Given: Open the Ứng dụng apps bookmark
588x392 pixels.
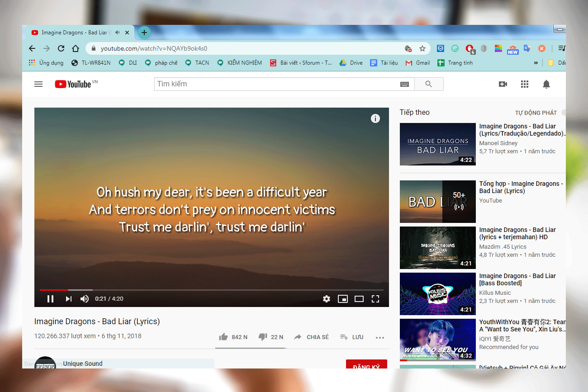Looking at the screenshot, I should click(x=46, y=63).
